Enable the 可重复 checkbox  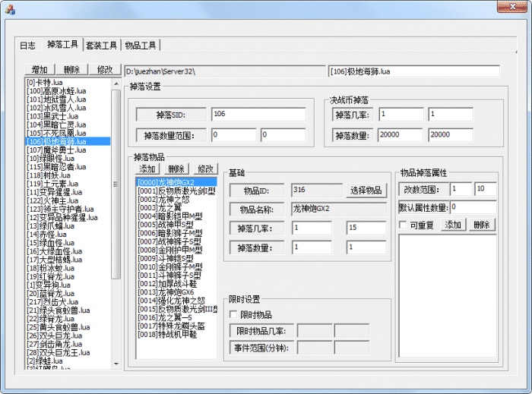pyautogui.click(x=403, y=225)
